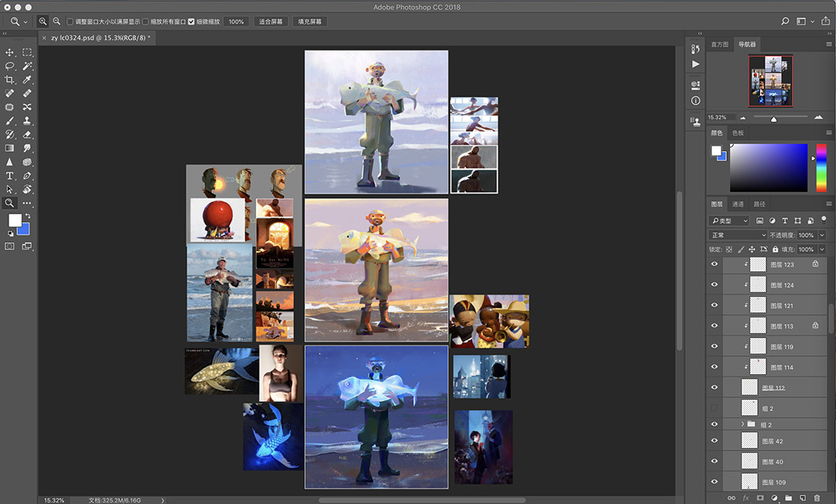This screenshot has height=504, width=836.
Task: Hide layer 图层 42 with eye icon
Action: pos(714,441)
